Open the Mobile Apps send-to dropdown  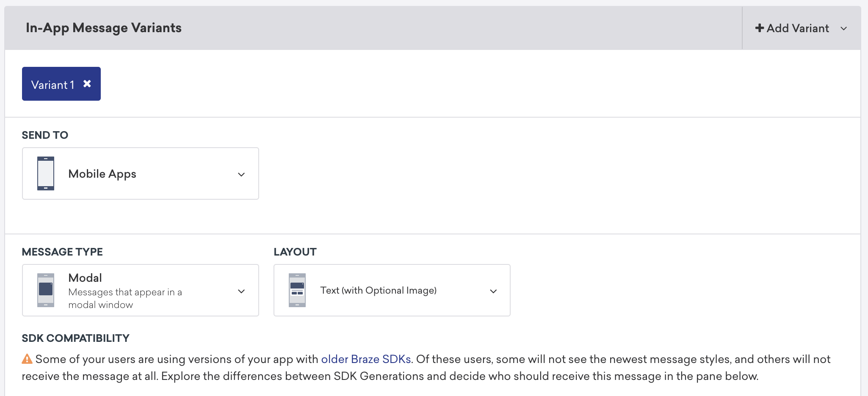click(241, 173)
